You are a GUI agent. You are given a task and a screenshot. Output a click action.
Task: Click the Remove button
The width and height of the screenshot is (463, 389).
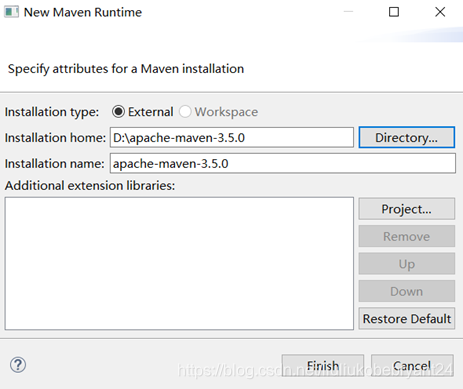coord(407,236)
